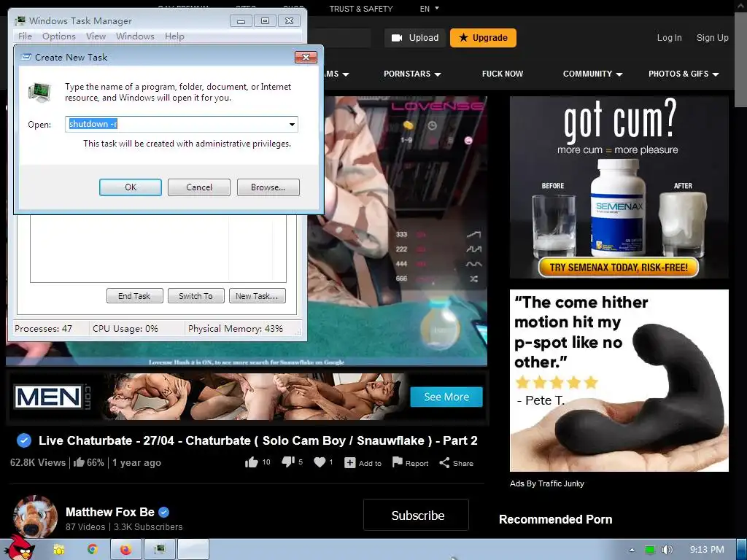The height and width of the screenshot is (560, 747).
Task: Click the Semenax advertisement banner
Action: [x=619, y=187]
